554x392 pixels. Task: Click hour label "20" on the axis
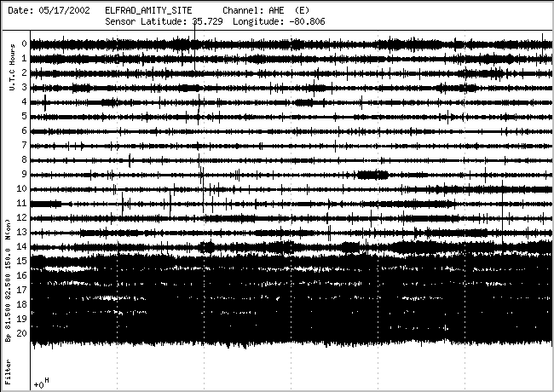tap(21, 333)
